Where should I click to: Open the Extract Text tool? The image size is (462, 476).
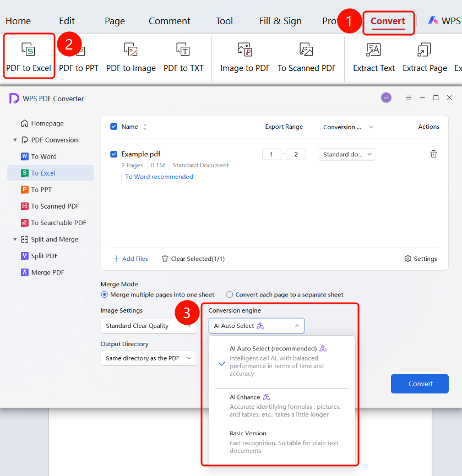click(x=373, y=57)
